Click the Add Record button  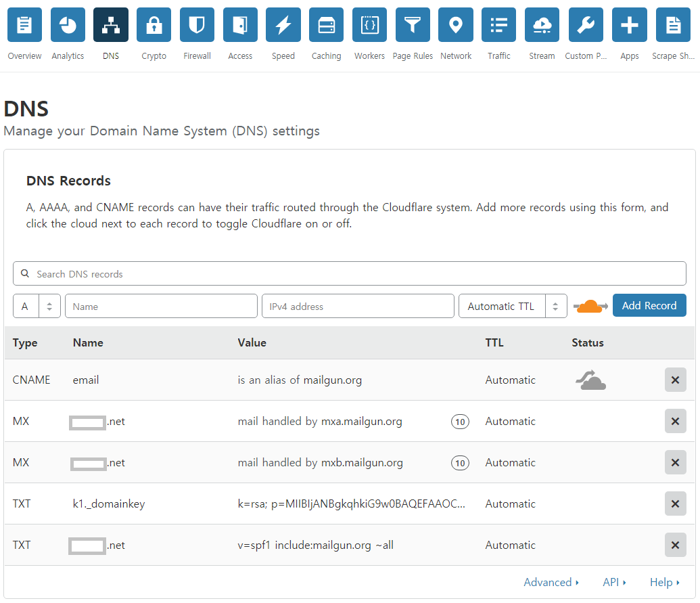coord(649,305)
